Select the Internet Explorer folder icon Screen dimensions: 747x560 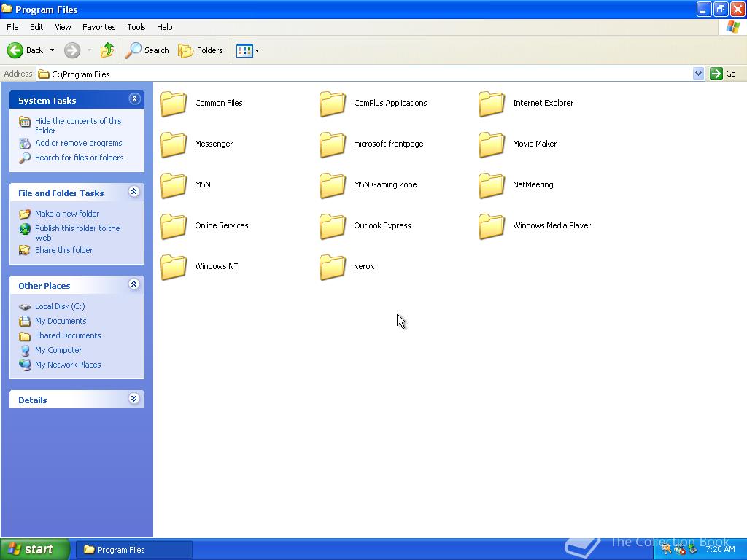pos(492,104)
